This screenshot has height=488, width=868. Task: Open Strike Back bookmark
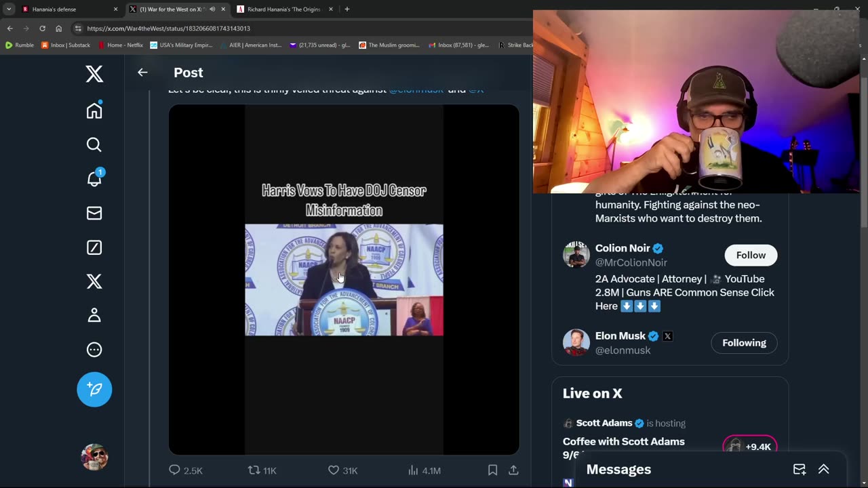point(516,45)
